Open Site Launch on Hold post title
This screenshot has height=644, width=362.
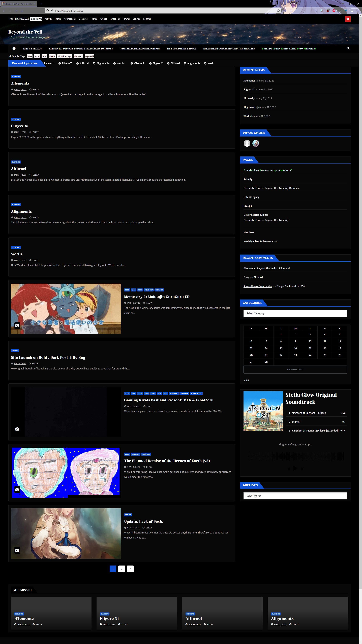point(48,357)
